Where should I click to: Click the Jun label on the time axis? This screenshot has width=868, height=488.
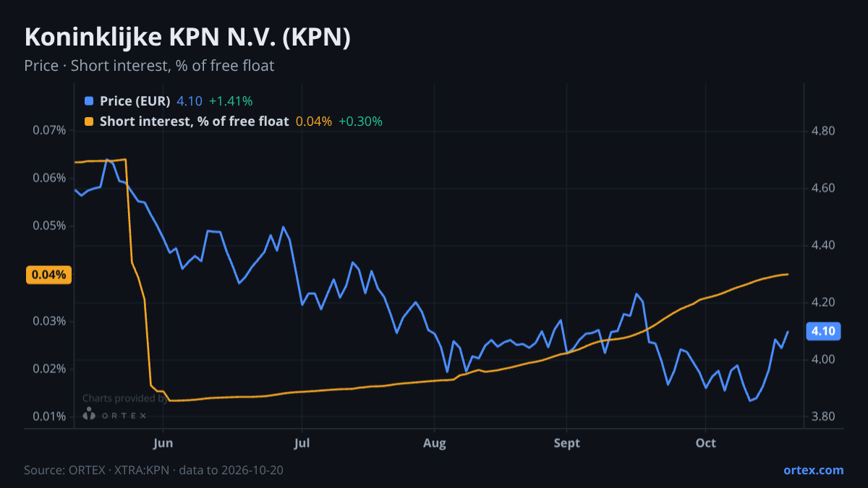pyautogui.click(x=163, y=443)
